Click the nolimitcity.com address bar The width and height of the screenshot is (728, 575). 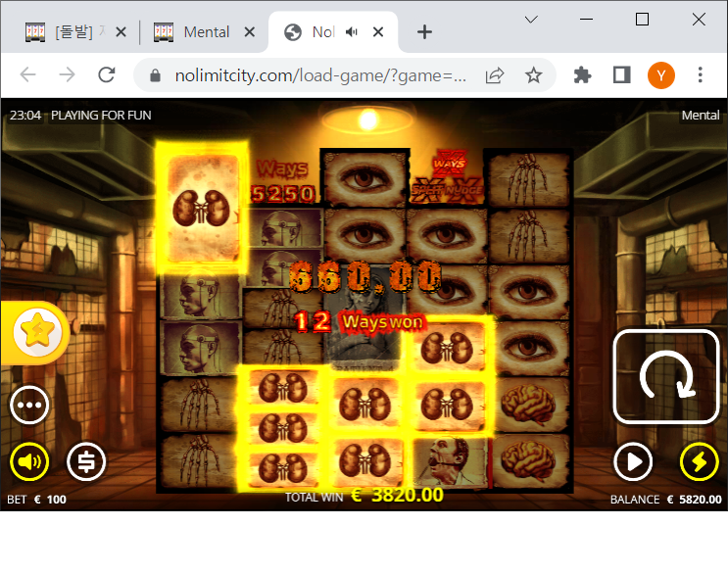(320, 75)
